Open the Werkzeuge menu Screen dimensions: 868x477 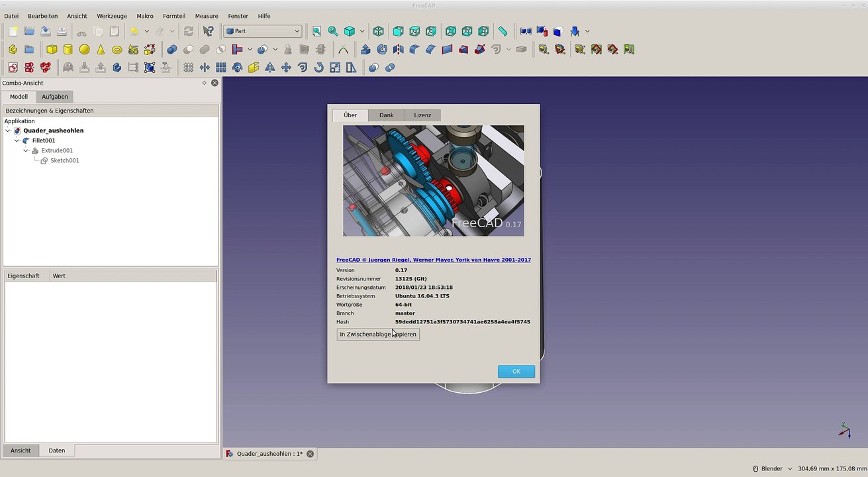(112, 16)
